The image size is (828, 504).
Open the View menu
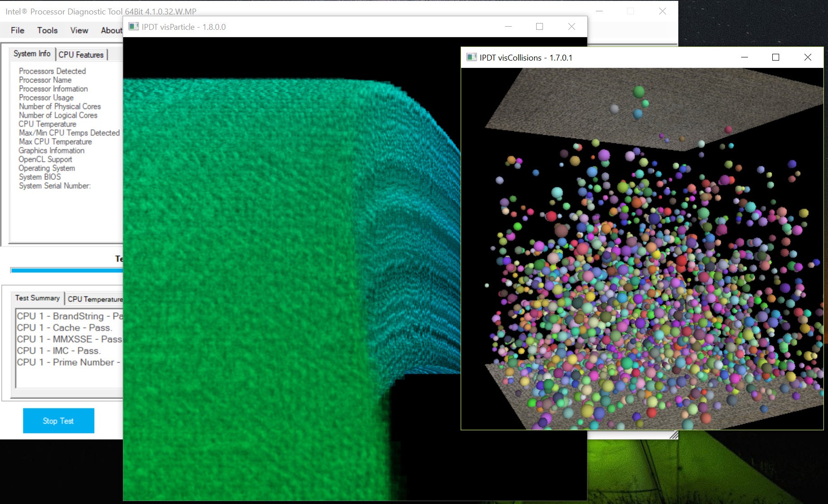click(x=79, y=30)
